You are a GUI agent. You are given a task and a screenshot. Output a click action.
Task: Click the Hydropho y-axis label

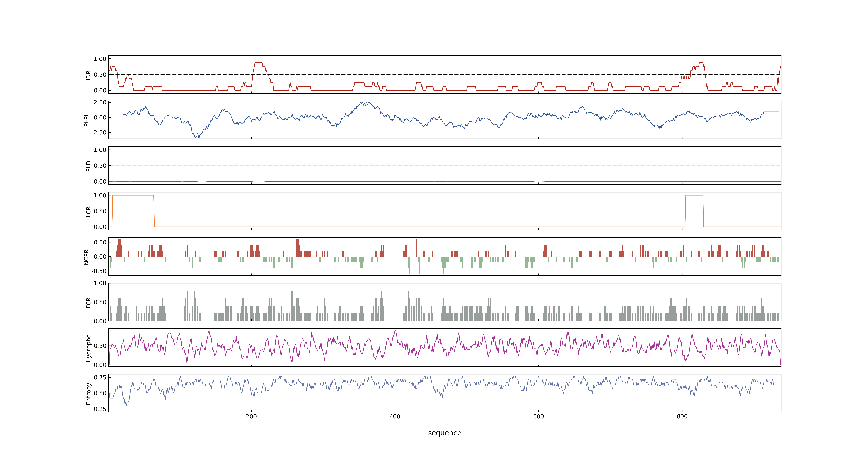(88, 348)
